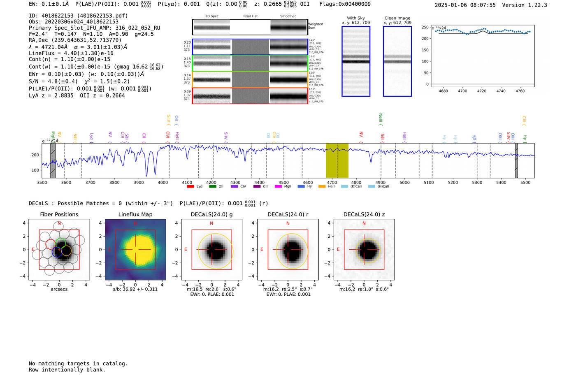Click the s/b: 36.92 +/- 0.311 caption
576x392 pixels.
point(135,289)
